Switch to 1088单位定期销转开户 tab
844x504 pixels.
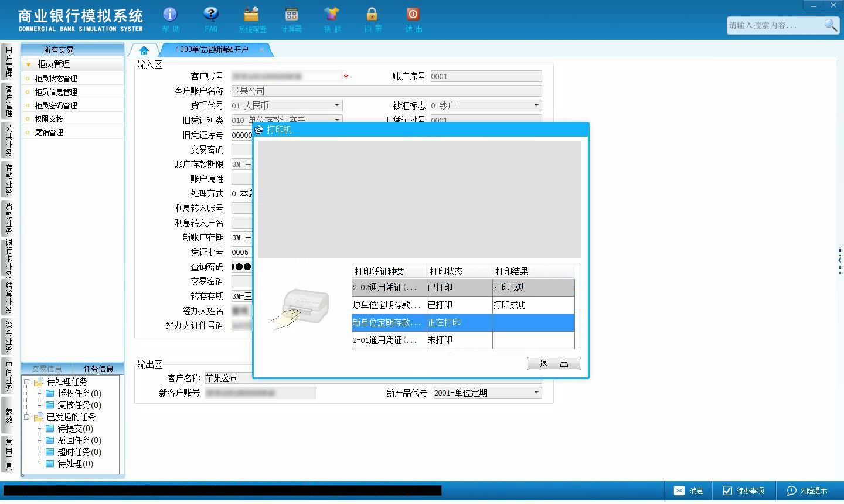click(x=212, y=49)
